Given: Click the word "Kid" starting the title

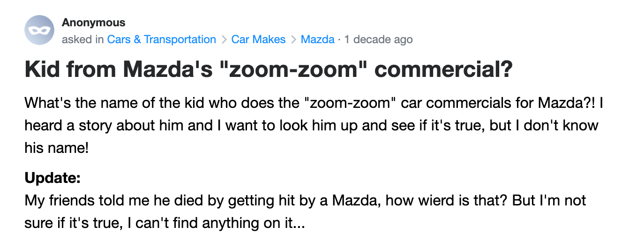Looking at the screenshot, I should pyautogui.click(x=43, y=70).
